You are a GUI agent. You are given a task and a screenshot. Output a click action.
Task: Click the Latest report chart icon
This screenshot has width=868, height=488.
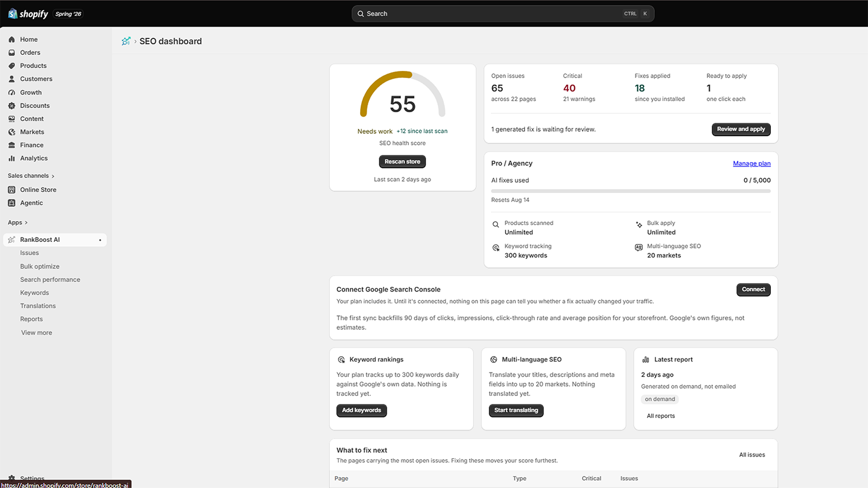tap(646, 359)
